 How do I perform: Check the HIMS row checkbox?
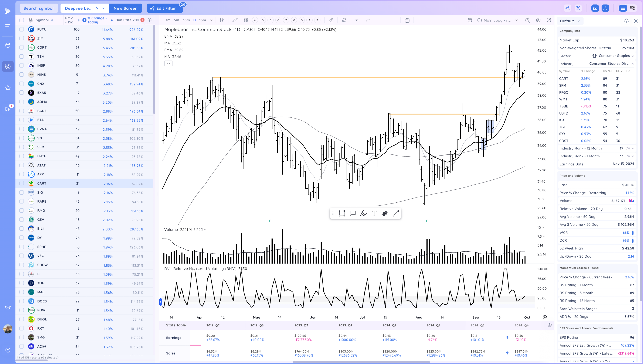(x=22, y=75)
